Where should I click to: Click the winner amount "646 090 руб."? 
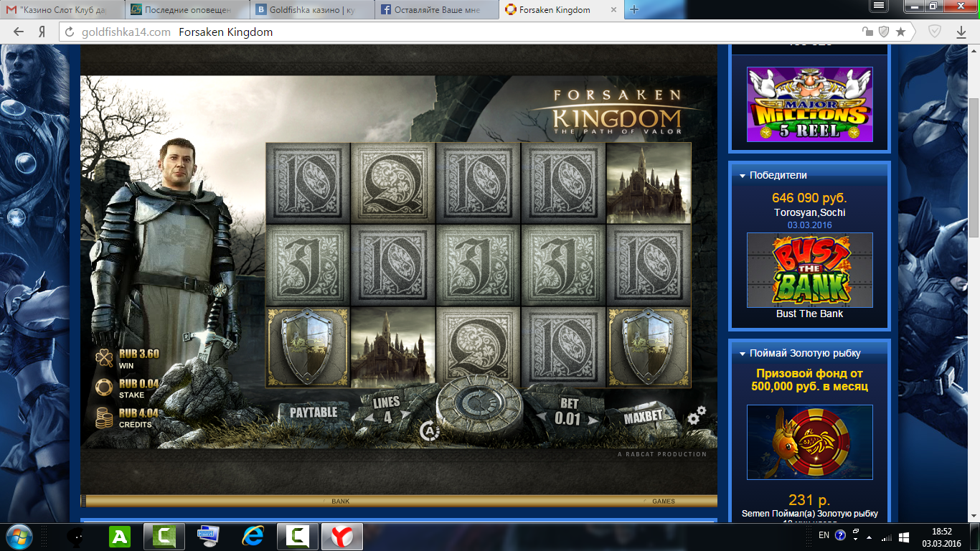[809, 198]
